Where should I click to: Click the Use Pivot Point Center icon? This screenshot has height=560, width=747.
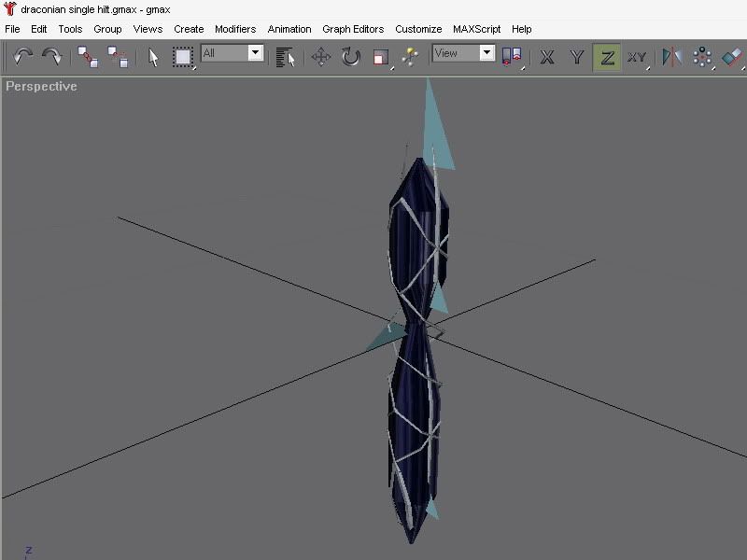tap(512, 58)
